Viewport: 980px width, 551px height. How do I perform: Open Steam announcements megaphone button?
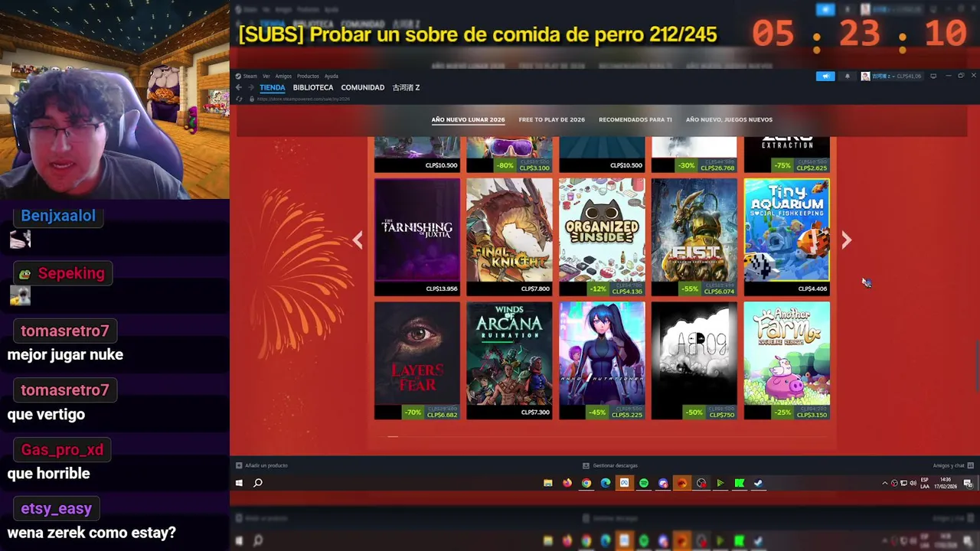(825, 76)
